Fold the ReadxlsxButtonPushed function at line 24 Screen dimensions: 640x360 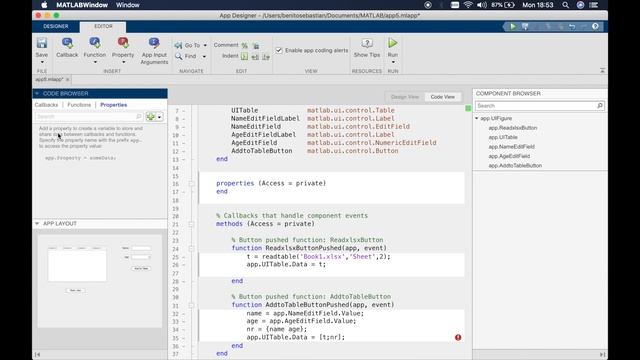(191, 248)
